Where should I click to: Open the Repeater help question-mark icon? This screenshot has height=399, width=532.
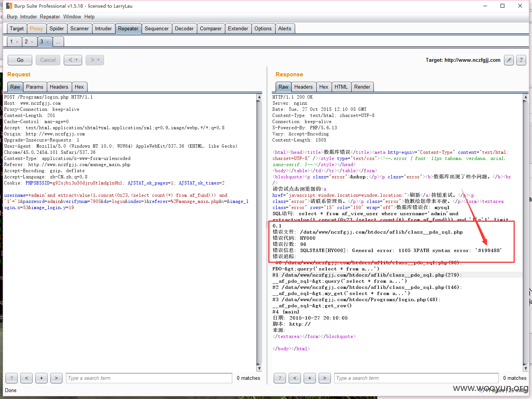[521, 60]
